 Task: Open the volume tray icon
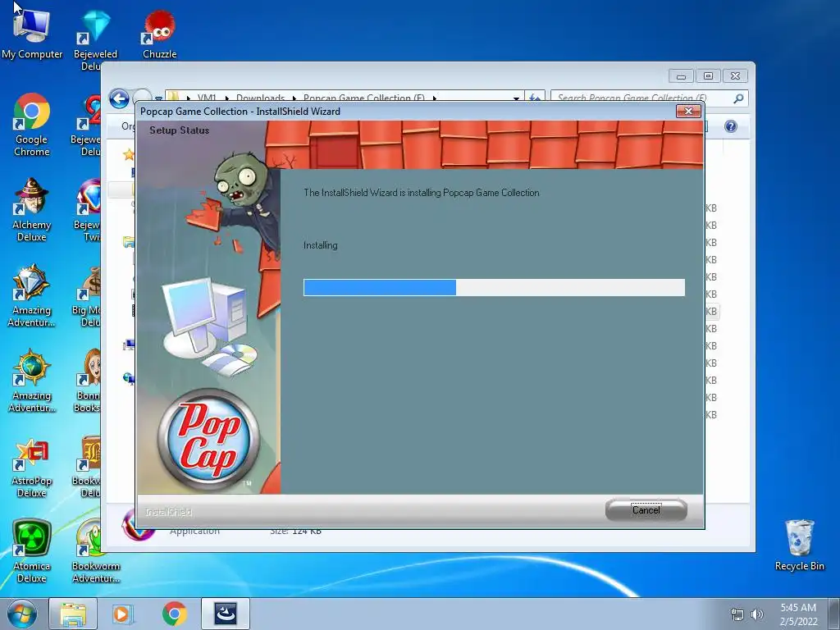[757, 614]
